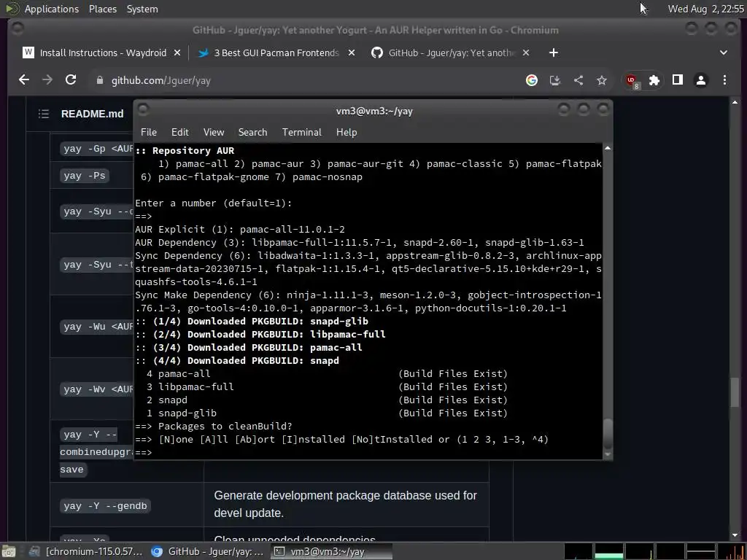
Task: Click the install page icon in address bar
Action: 555,80
